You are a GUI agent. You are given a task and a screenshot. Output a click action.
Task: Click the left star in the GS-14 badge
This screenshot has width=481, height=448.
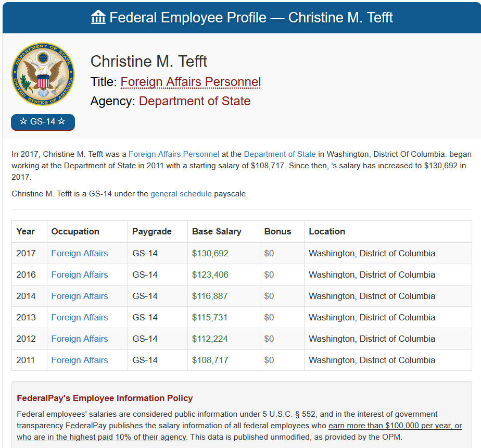pyautogui.click(x=23, y=121)
